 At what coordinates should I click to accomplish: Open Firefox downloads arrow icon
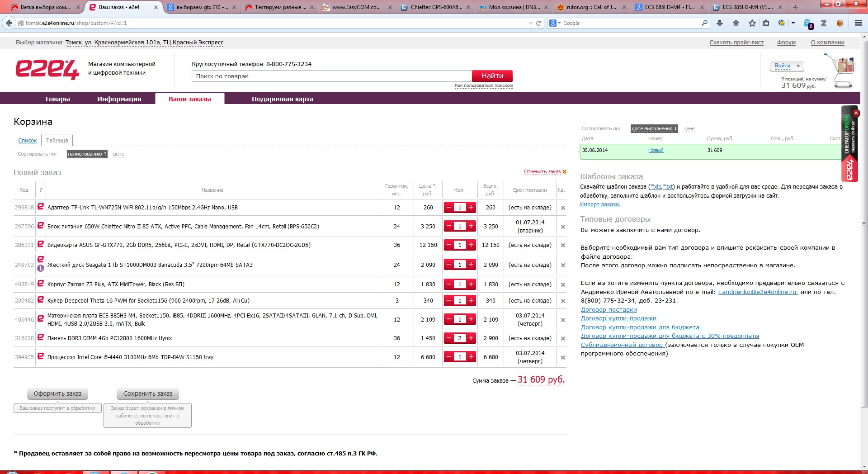[720, 23]
